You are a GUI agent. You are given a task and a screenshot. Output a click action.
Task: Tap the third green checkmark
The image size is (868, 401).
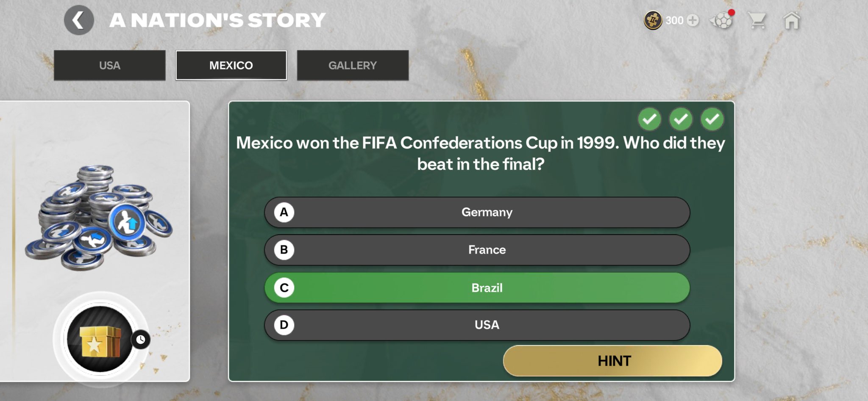[x=712, y=119]
